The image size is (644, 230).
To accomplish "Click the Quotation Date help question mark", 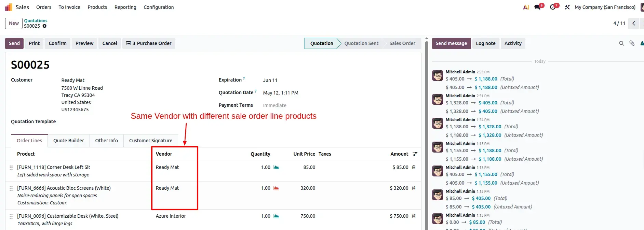I will tap(256, 91).
